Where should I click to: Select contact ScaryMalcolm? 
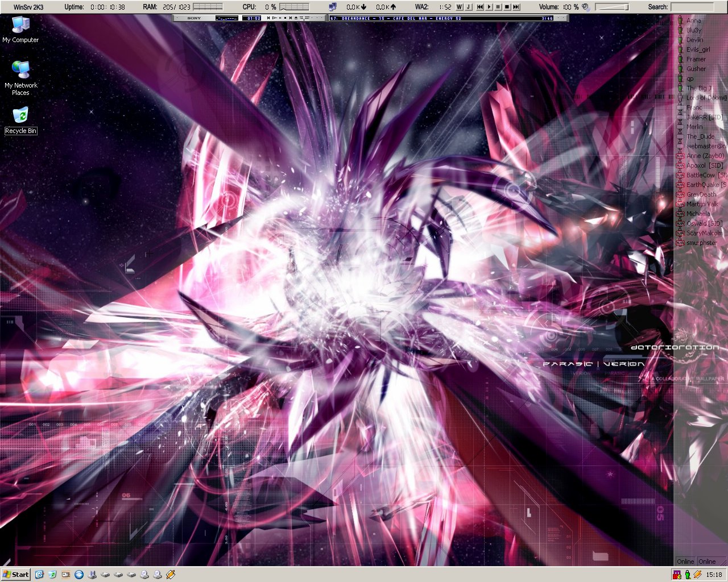704,233
